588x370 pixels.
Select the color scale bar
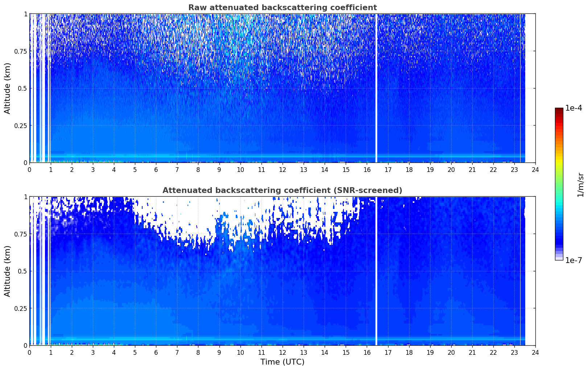(x=559, y=184)
